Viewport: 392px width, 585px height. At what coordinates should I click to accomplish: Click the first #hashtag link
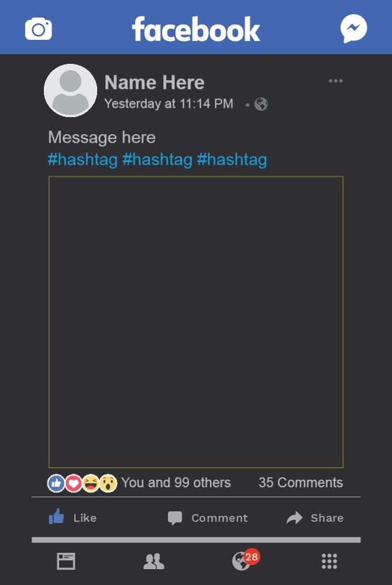point(83,159)
